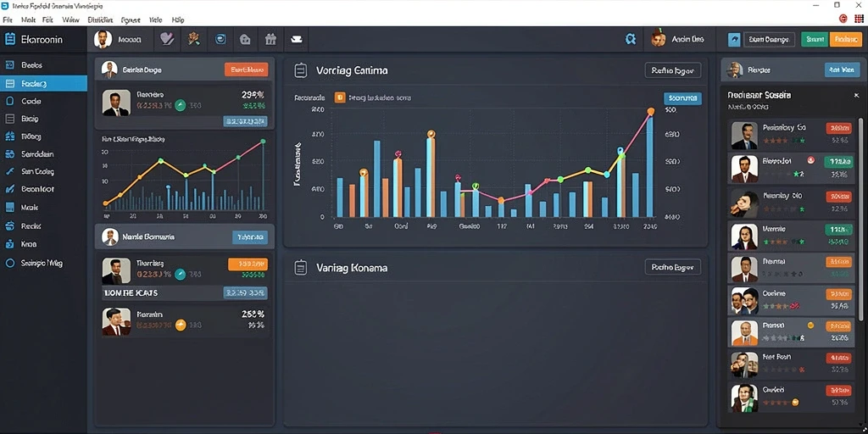Toggle the orange legend checkbox above chart

pos(340,97)
